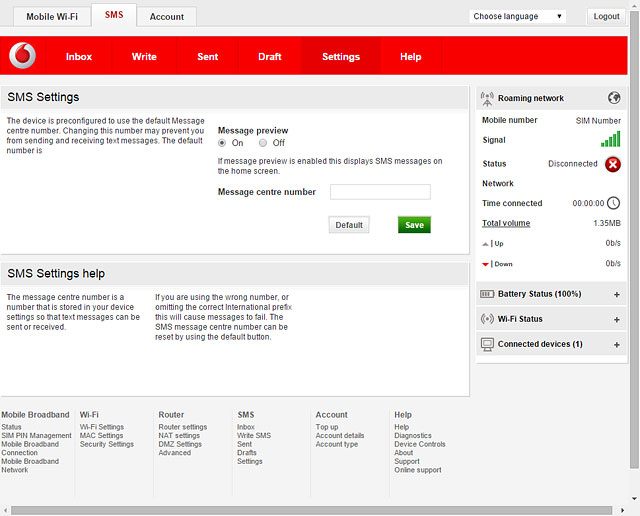Open the Inbox menu item
The width and height of the screenshot is (640, 516).
(79, 57)
